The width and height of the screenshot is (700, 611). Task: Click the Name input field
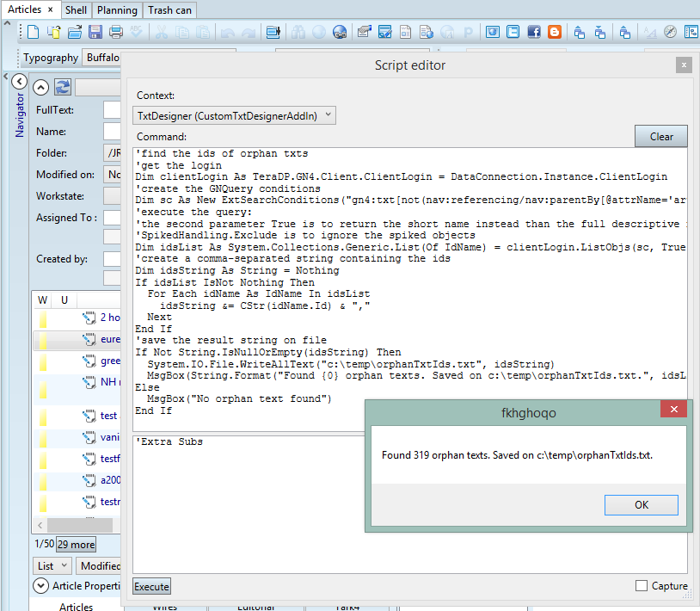(112, 132)
